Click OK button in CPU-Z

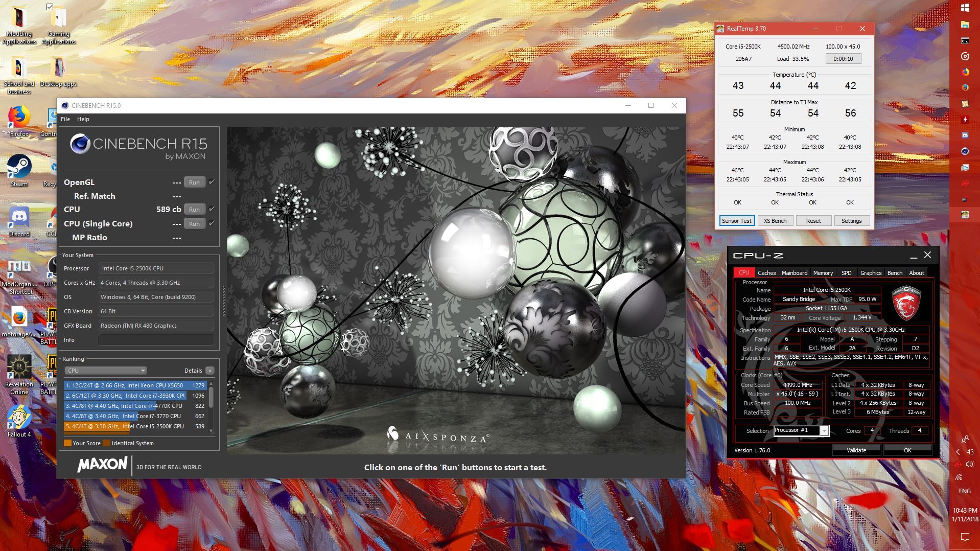point(907,450)
